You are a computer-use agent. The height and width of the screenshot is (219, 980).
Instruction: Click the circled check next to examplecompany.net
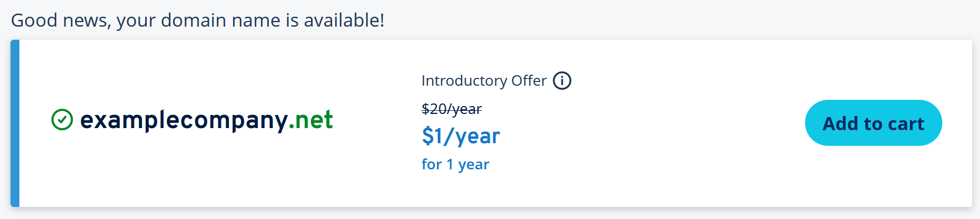[62, 120]
